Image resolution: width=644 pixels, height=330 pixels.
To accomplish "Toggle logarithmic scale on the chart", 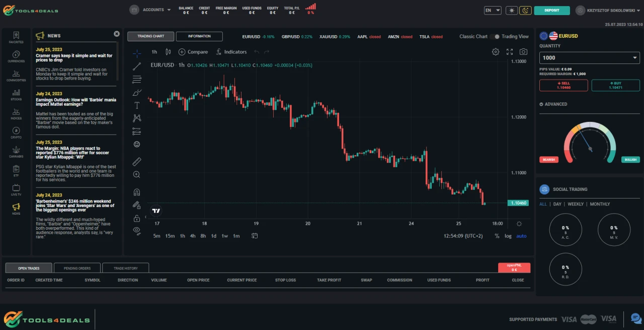I will (x=508, y=236).
